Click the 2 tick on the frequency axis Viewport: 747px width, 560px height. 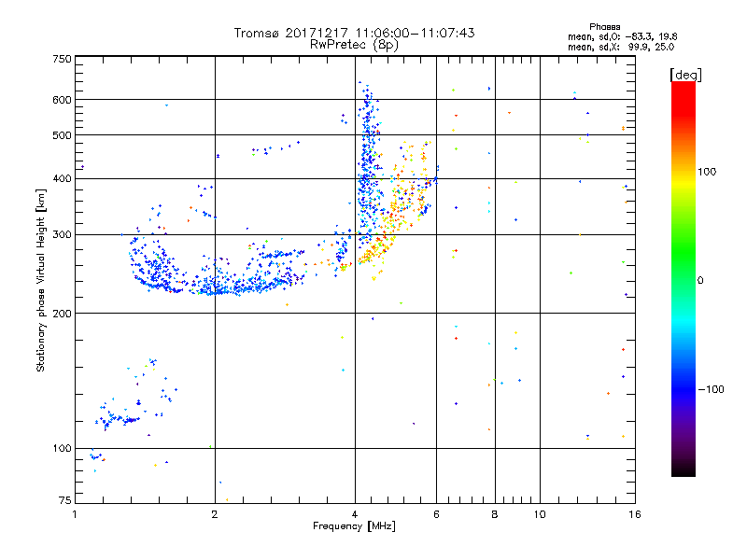click(x=215, y=514)
